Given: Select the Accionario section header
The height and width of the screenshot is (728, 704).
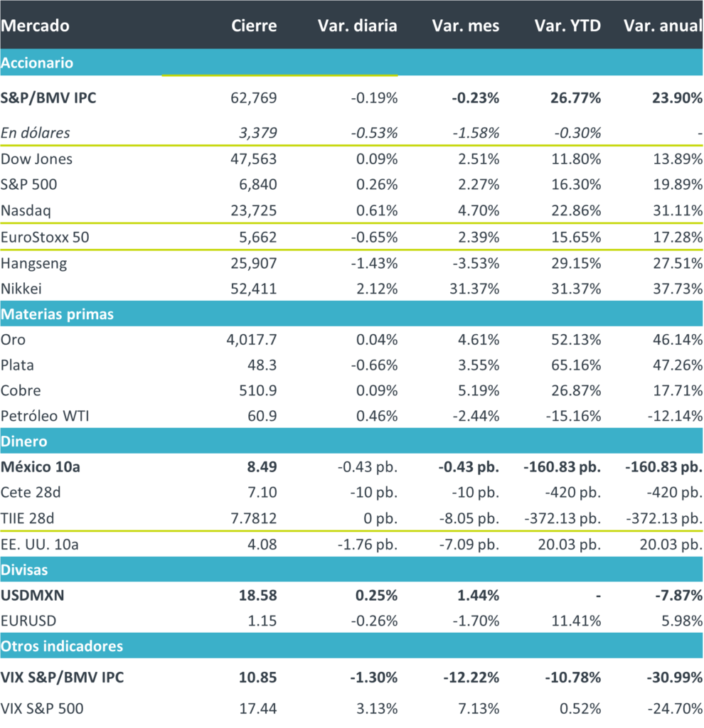Looking at the screenshot, I should [x=37, y=63].
